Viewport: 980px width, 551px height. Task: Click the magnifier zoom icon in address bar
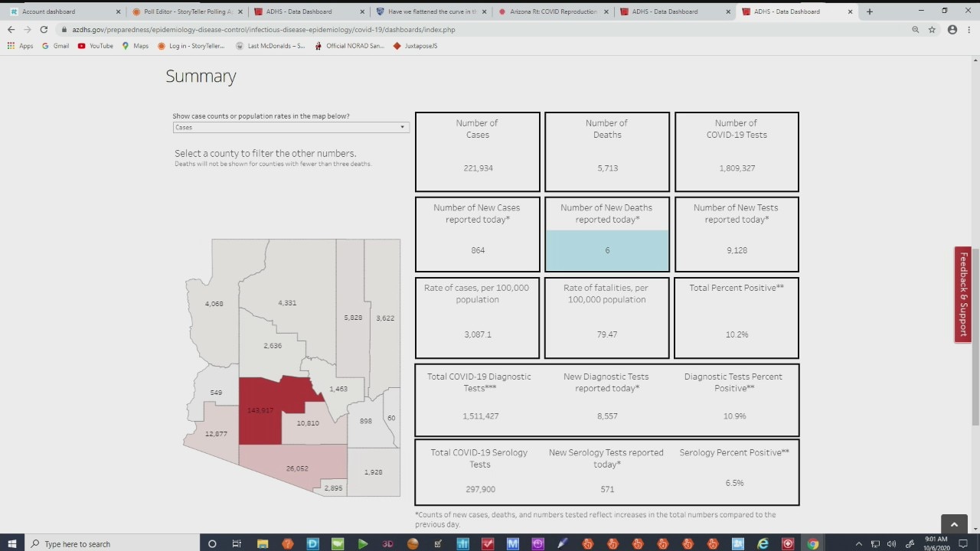click(915, 29)
